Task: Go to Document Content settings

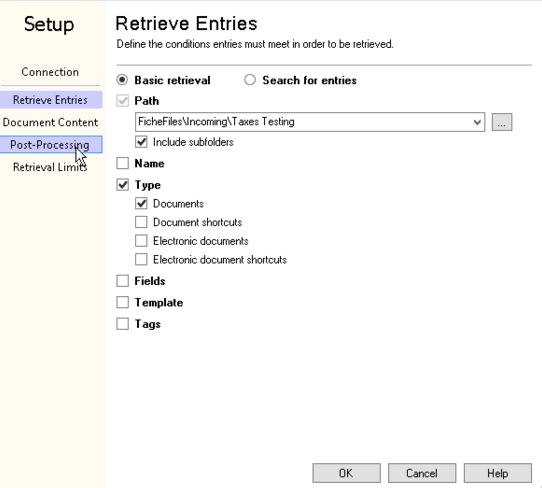Action: tap(50, 122)
